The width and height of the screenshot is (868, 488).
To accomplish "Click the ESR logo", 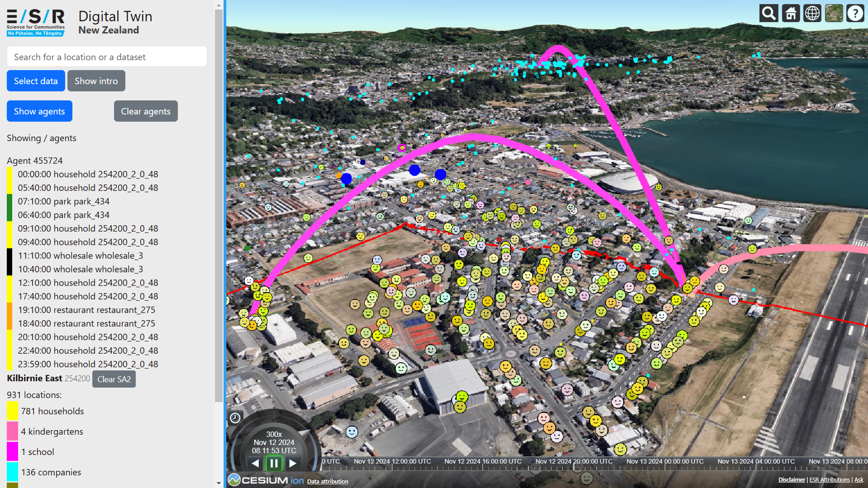I will [x=36, y=23].
